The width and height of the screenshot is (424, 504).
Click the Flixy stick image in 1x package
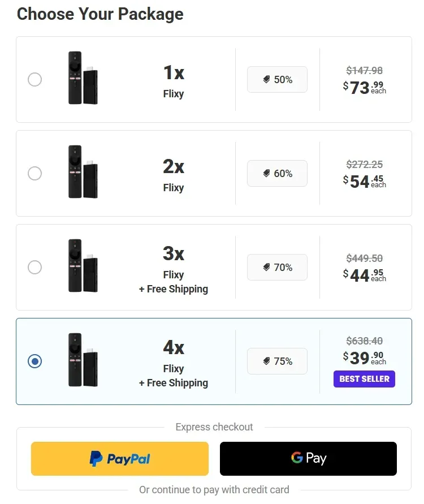click(83, 79)
